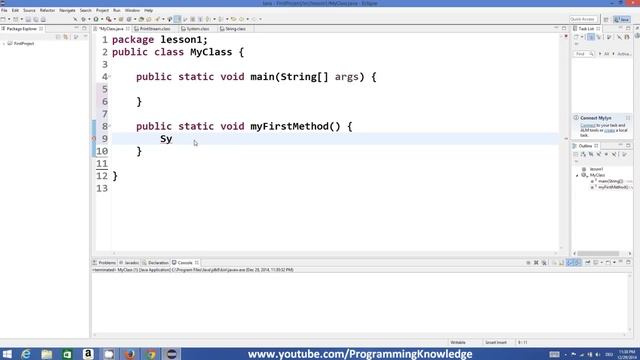The width and height of the screenshot is (640, 360).
Task: Open the File menu
Action: point(4,10)
